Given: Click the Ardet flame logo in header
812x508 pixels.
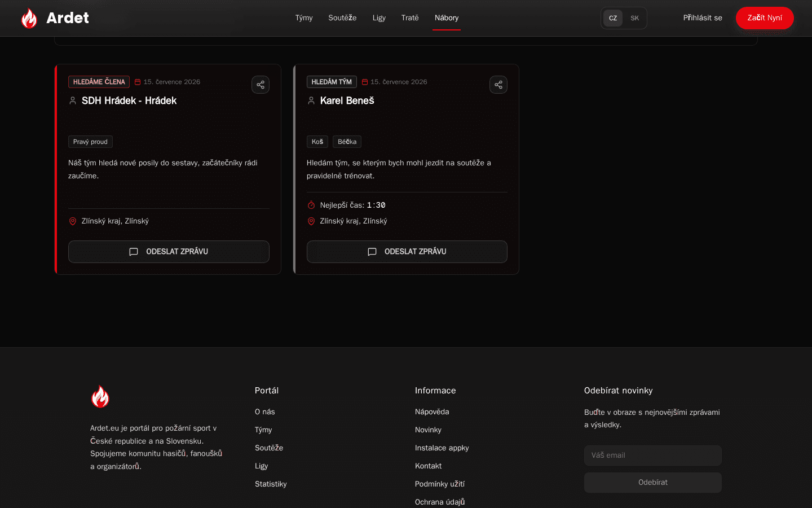Looking at the screenshot, I should coord(29,18).
